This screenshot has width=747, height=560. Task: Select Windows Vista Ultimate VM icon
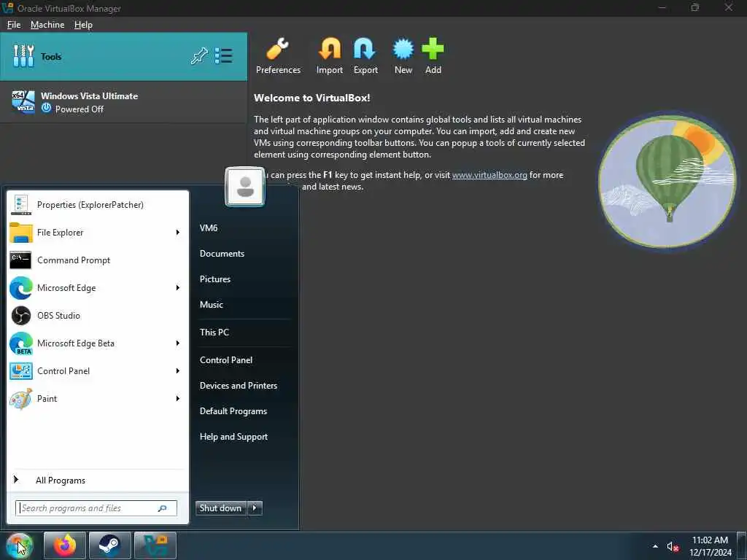tap(23, 102)
